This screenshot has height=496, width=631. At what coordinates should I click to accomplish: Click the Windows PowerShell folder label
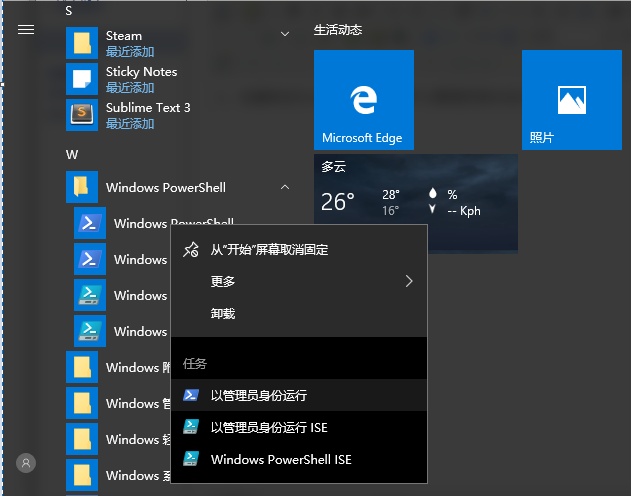165,187
